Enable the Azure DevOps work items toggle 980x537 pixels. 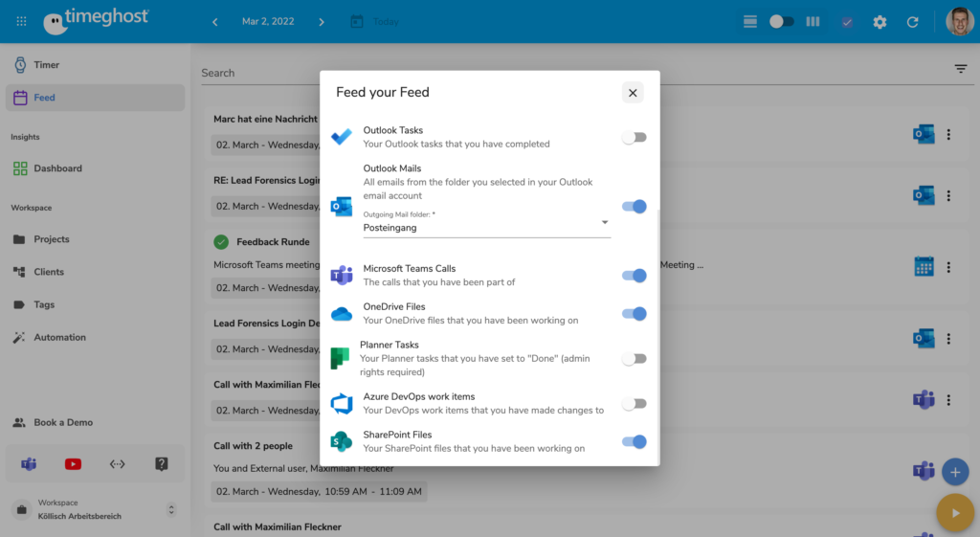(x=634, y=404)
